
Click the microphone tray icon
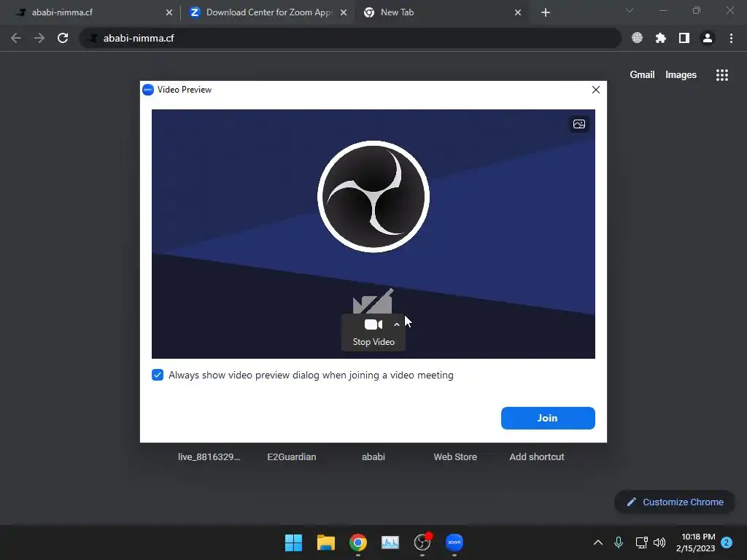pos(619,542)
